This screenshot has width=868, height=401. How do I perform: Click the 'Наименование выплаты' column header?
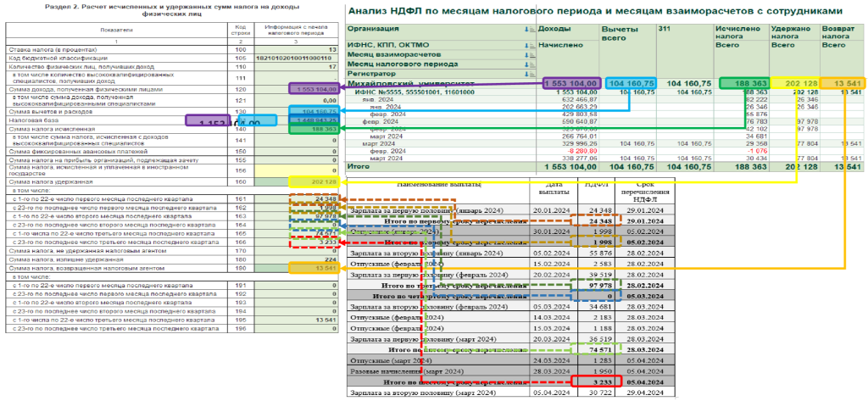tap(437, 184)
